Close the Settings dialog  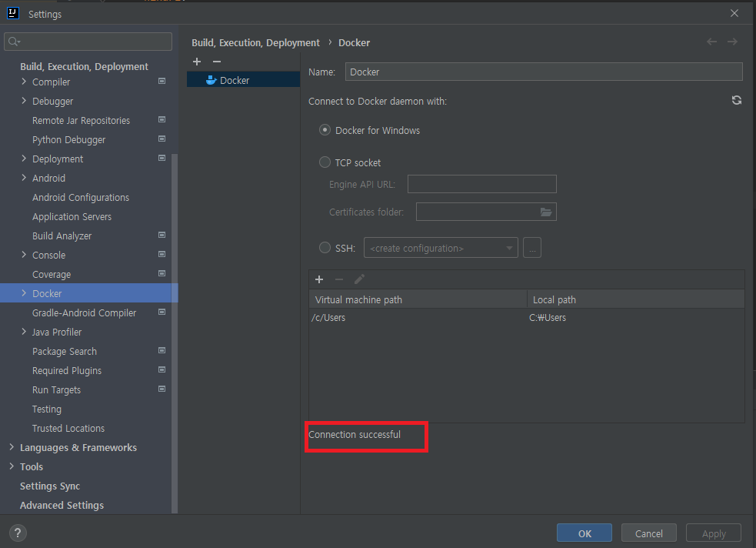click(734, 13)
